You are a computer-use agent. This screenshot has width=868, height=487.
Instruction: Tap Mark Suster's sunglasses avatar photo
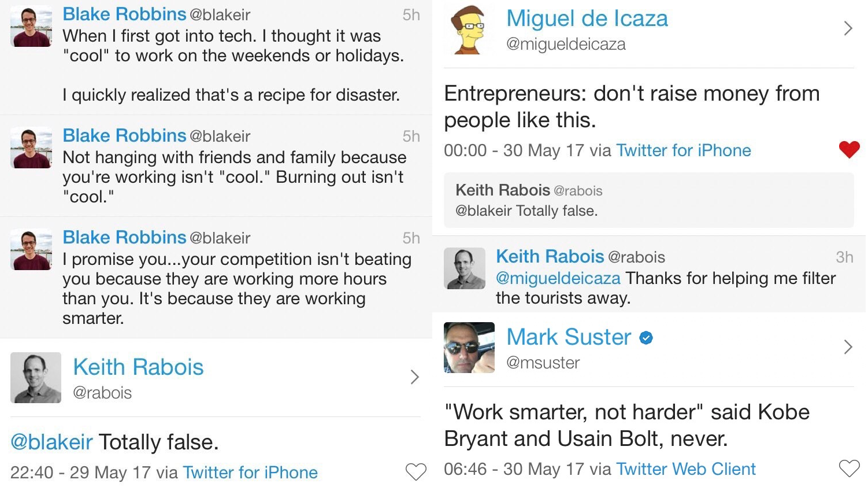[469, 348]
